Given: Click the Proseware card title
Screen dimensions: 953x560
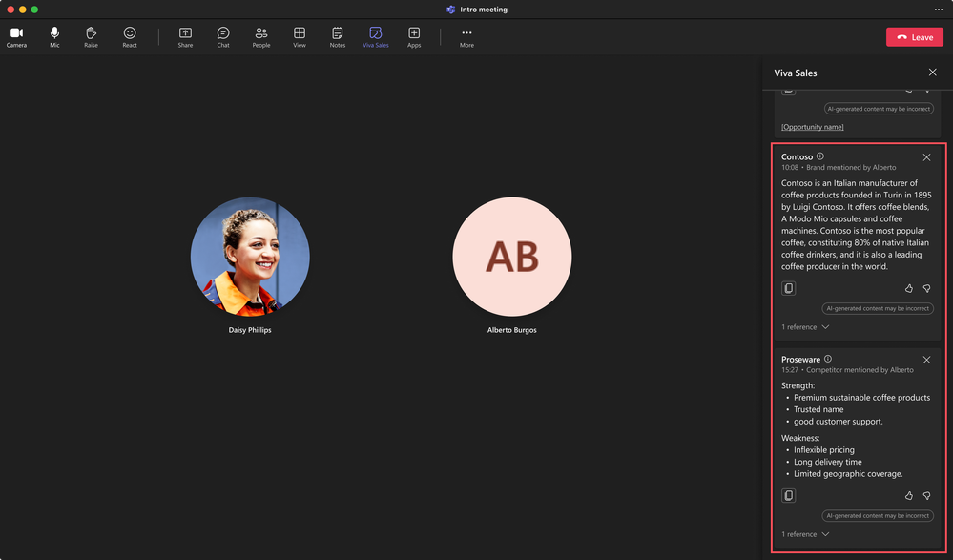Looking at the screenshot, I should 800,360.
